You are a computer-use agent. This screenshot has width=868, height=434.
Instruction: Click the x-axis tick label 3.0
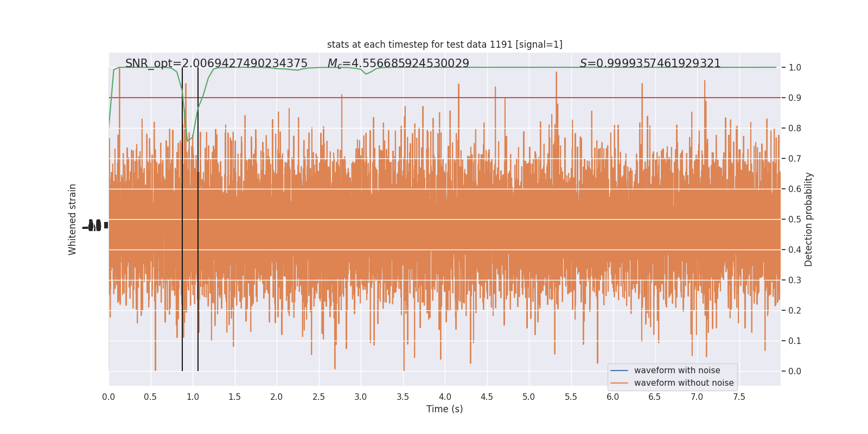tap(361, 397)
